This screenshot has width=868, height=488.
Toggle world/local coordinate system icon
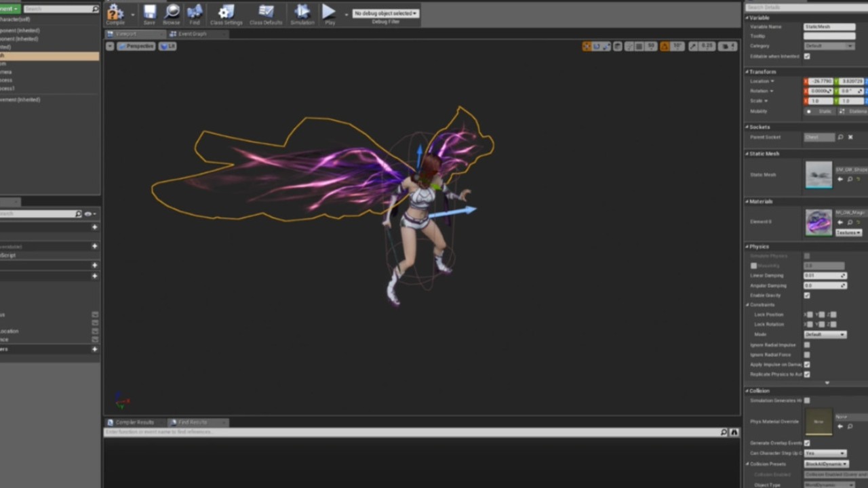pos(618,46)
